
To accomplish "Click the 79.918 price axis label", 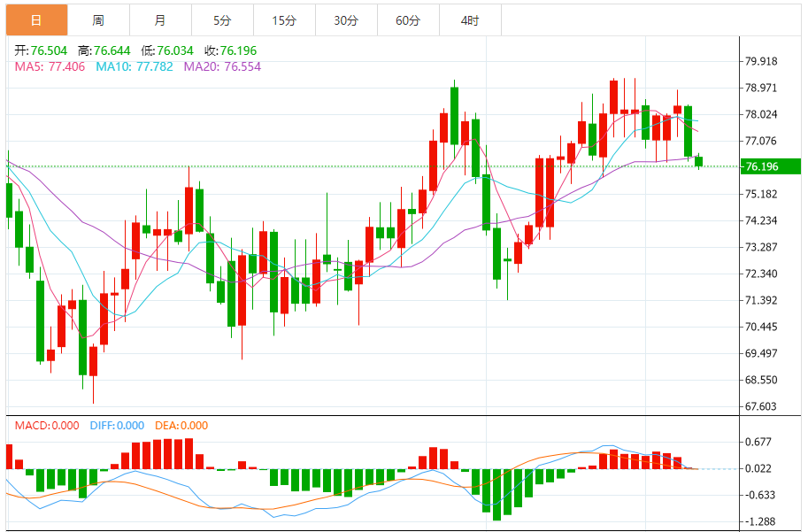I will click(761, 61).
